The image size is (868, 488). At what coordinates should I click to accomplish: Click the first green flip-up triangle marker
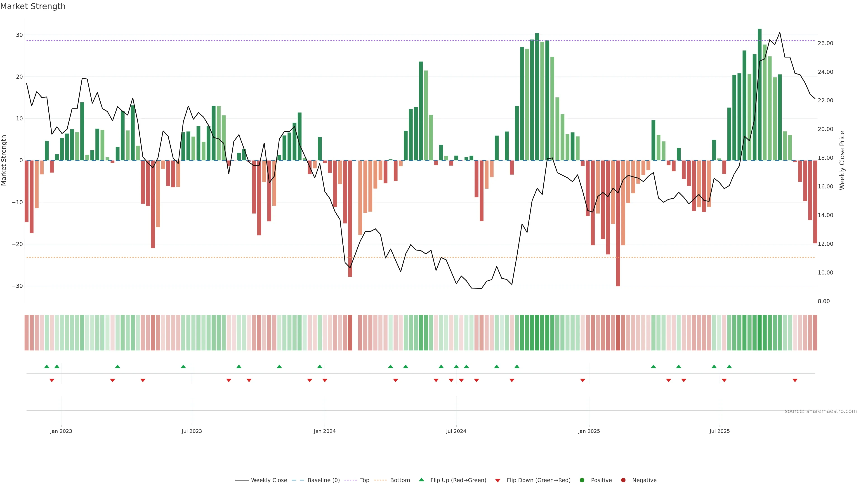[47, 366]
